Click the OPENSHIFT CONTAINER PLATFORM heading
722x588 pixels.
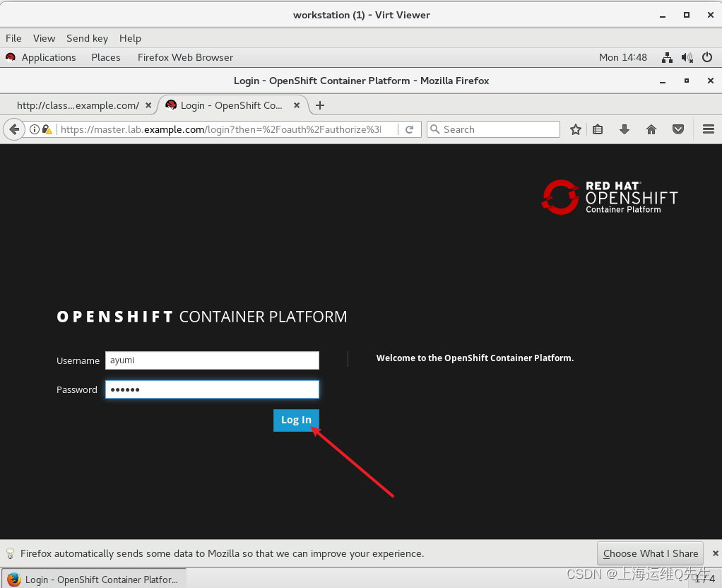[201, 317]
